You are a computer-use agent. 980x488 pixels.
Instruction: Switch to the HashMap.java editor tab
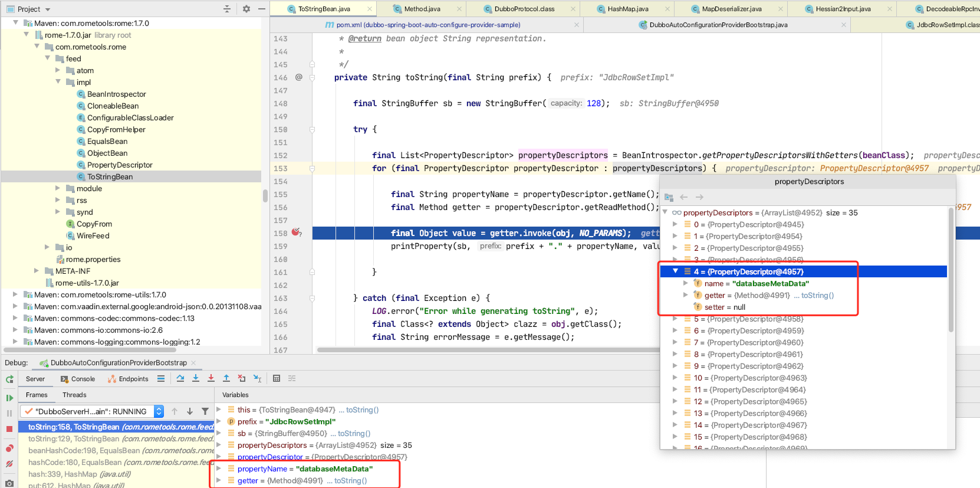(627, 9)
